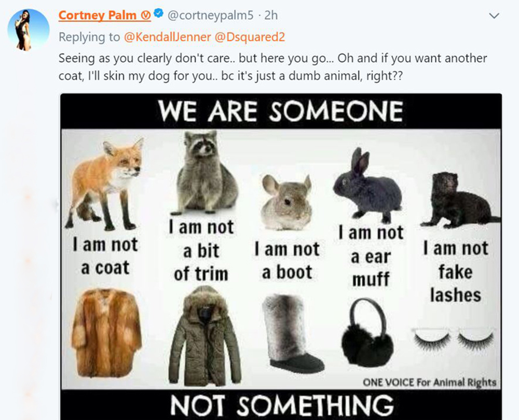Click the blue verified badge icon
The width and height of the screenshot is (519, 420).
click(x=159, y=14)
